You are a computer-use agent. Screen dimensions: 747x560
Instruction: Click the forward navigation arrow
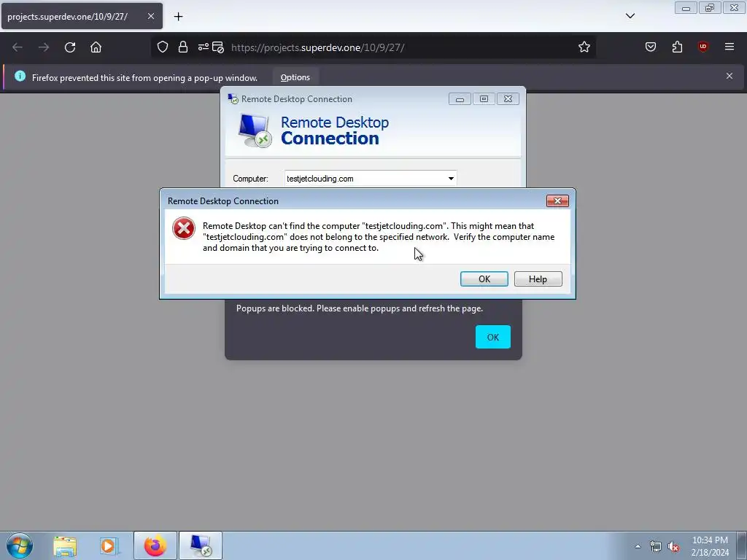pos(44,47)
